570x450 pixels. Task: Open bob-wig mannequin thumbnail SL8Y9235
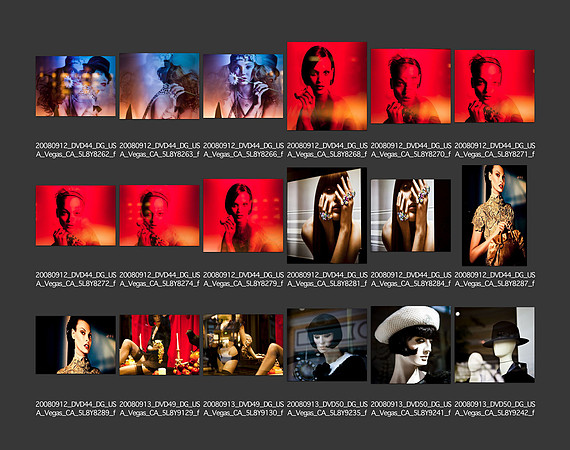click(x=327, y=345)
